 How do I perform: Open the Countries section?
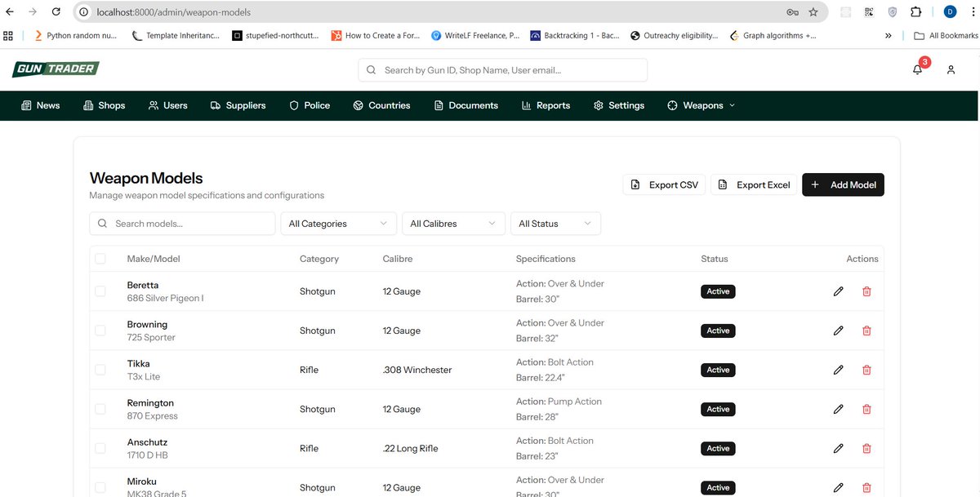click(x=382, y=105)
